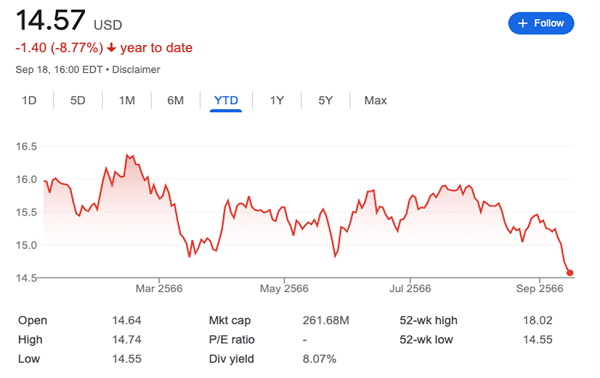Click the Open value 14.64
The width and height of the screenshot is (600, 378).
click(127, 321)
